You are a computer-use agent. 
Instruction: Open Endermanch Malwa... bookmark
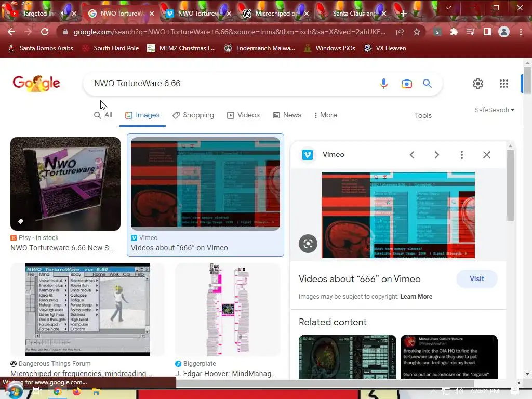(x=259, y=48)
